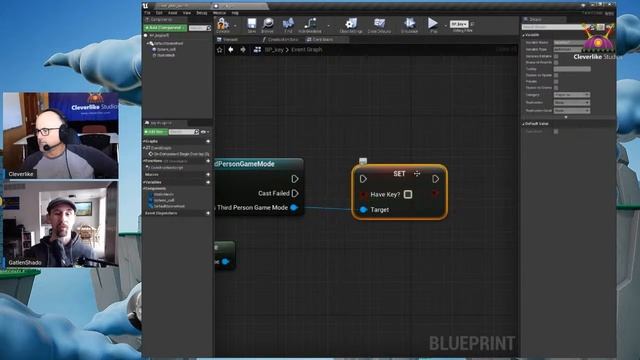This screenshot has height=360, width=640.
Task: Expand advanced options arrow under Replication Condition
Action: 566,117
